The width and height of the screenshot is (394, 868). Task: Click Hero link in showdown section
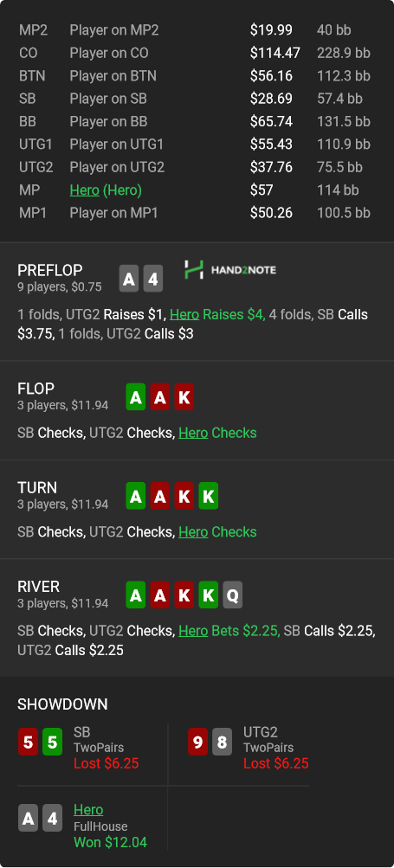click(x=88, y=810)
